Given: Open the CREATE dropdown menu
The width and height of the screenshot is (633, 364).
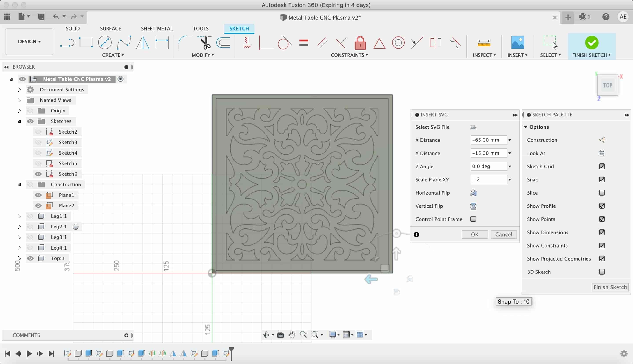Looking at the screenshot, I should (113, 55).
